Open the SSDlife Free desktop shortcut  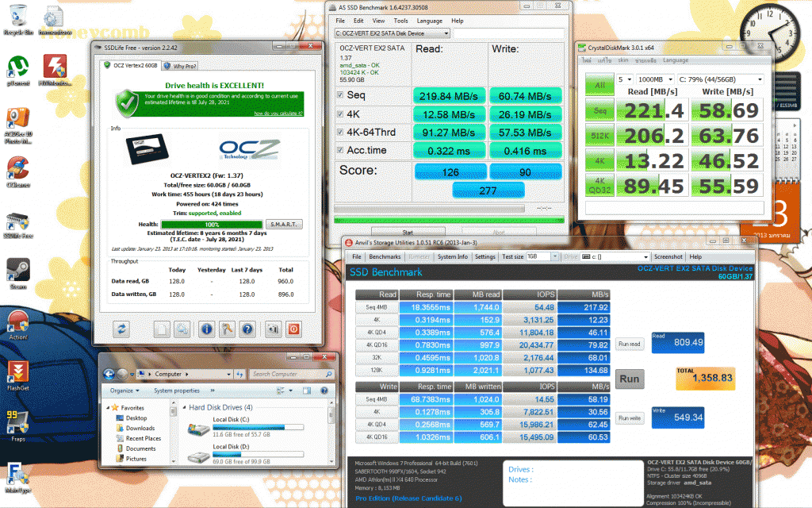point(18,224)
